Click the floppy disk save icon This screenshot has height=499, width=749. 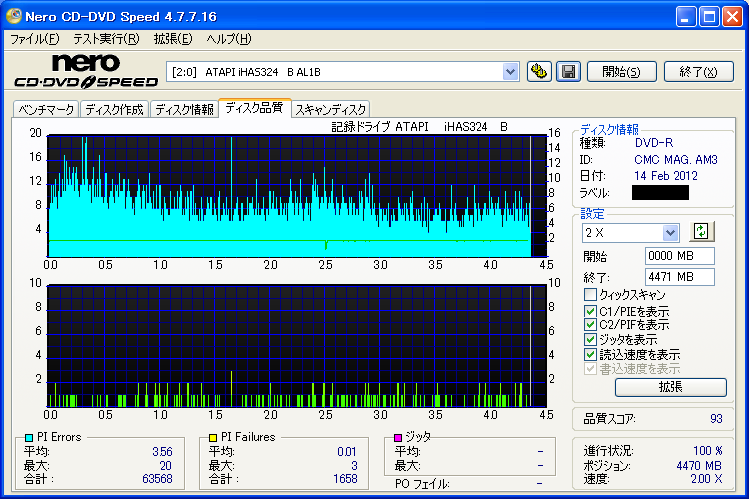point(568,72)
